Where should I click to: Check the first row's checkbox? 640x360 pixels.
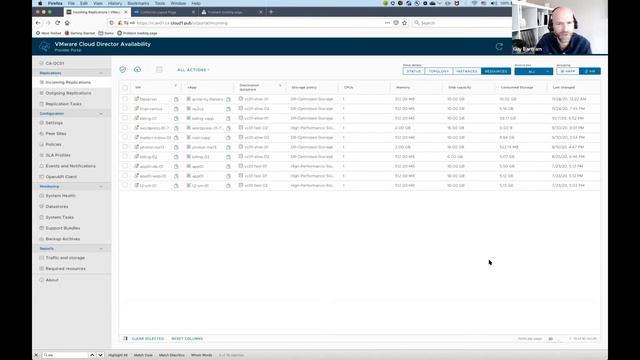(125, 99)
